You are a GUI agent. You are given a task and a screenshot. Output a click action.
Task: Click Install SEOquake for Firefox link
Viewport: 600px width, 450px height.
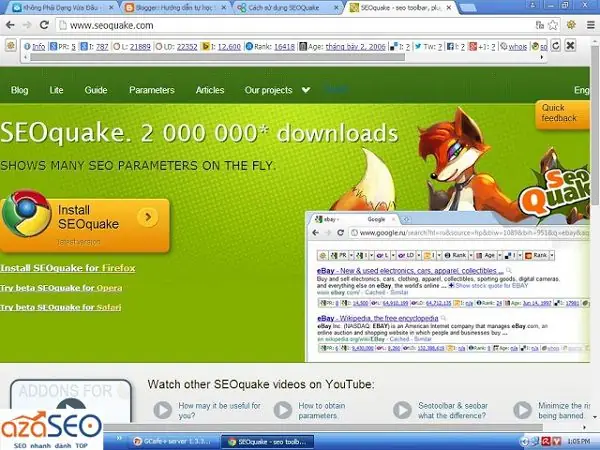[x=68, y=268]
